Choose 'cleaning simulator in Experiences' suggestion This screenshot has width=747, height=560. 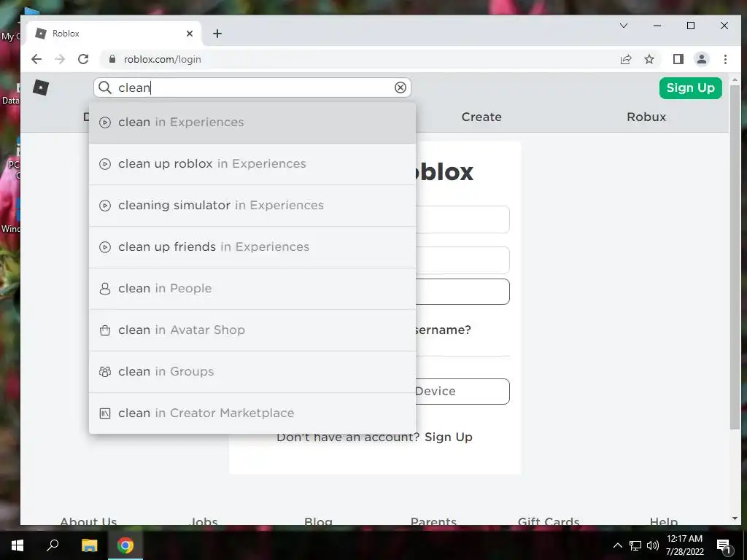pyautogui.click(x=252, y=205)
